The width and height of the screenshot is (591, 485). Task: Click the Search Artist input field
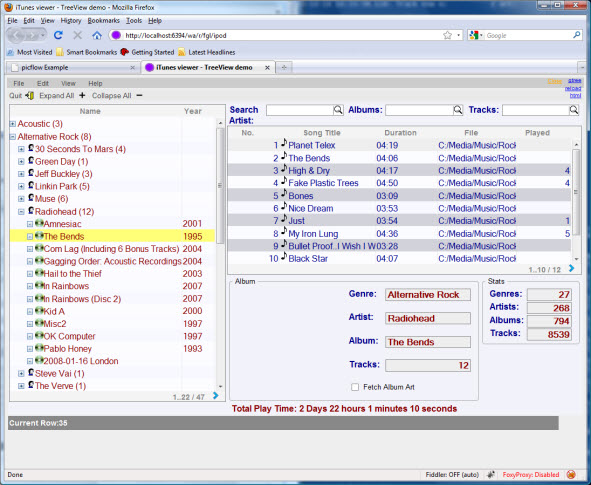[x=300, y=110]
